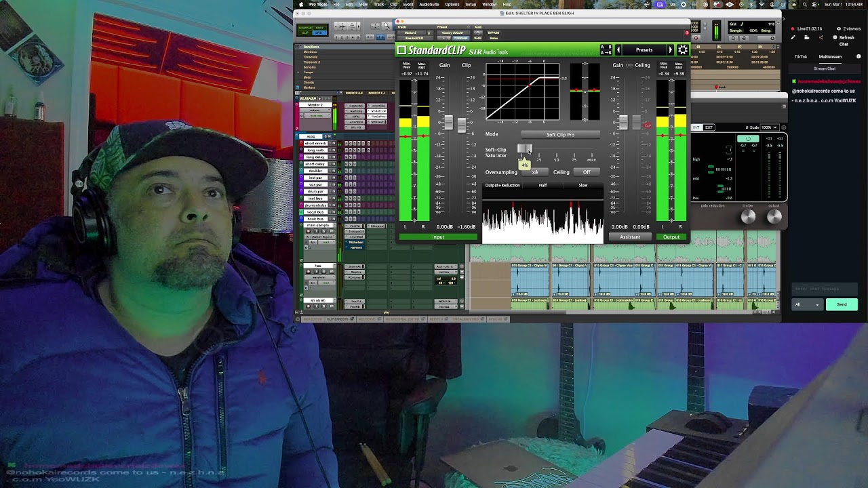Click the output knob

pyautogui.click(x=774, y=216)
